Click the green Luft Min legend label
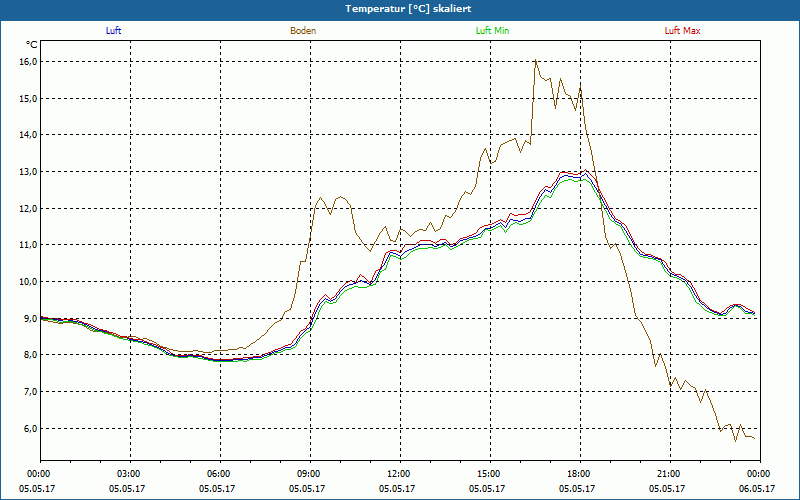 492,31
